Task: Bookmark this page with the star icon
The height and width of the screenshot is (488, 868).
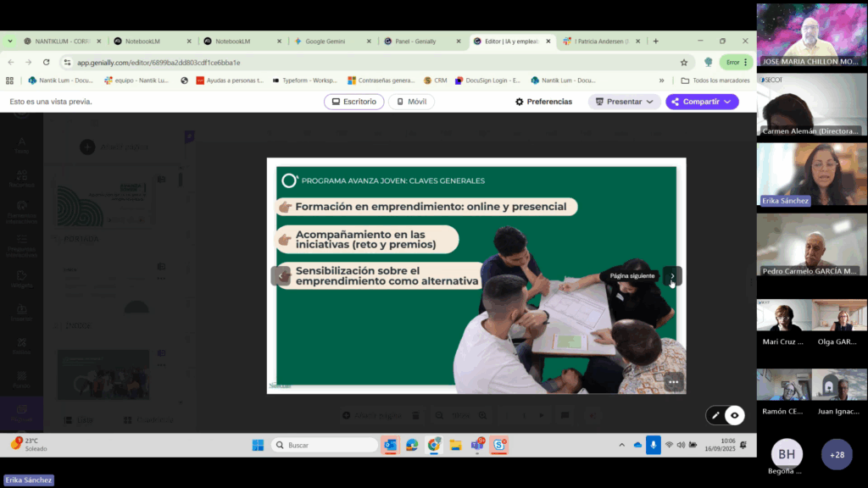Action: point(684,62)
